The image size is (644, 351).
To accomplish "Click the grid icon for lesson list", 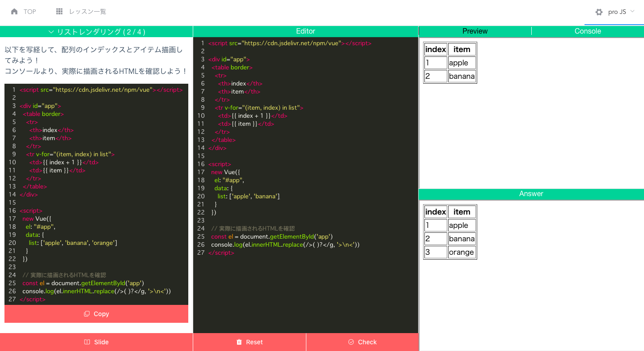I will (x=59, y=12).
